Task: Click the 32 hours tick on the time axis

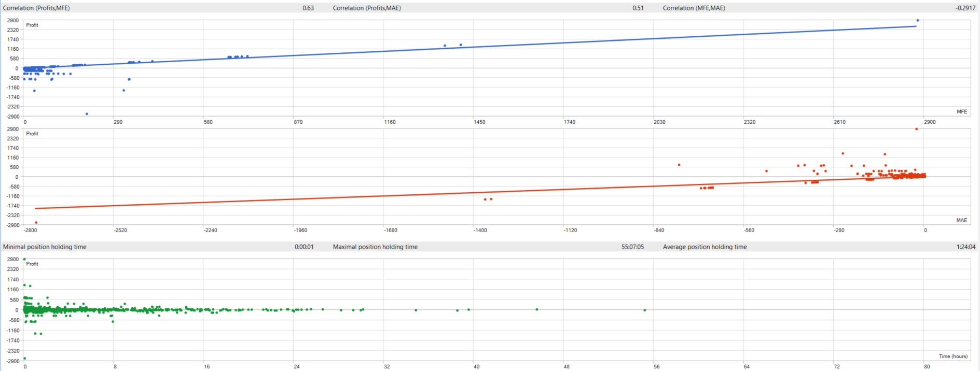Action: click(x=387, y=366)
